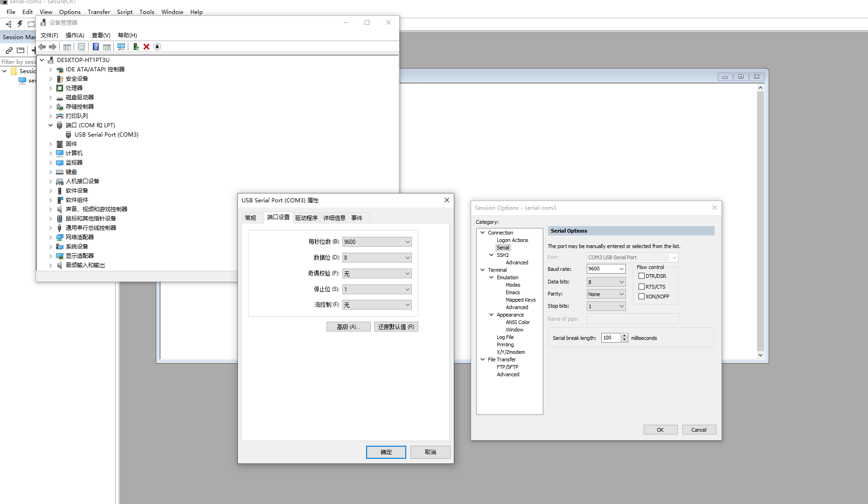Screen dimensions: 868x504
Task: Click the 安全设备 key icon
Action: [x=60, y=79]
